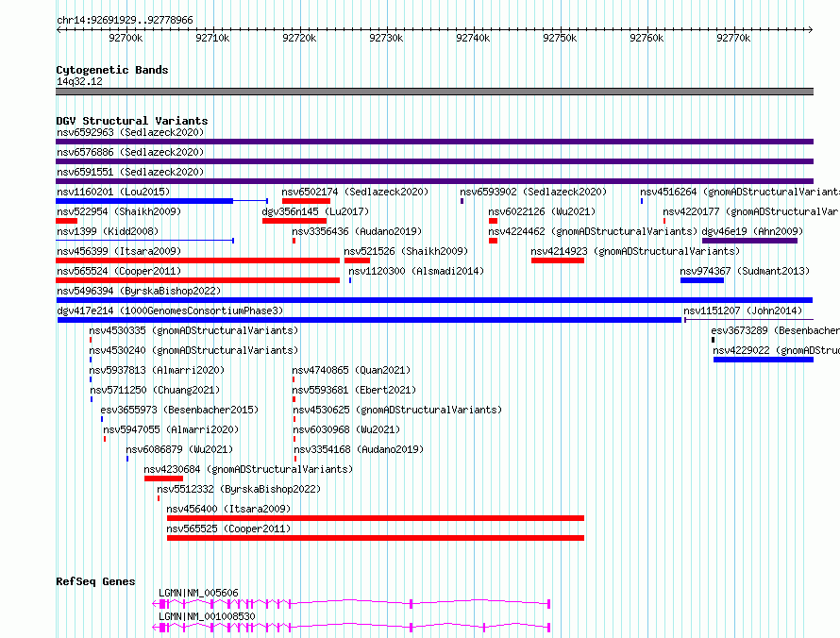Image resolution: width=840 pixels, height=638 pixels.
Task: Click the chr14:92691929..92778966 coordinates text
Action: (125, 21)
